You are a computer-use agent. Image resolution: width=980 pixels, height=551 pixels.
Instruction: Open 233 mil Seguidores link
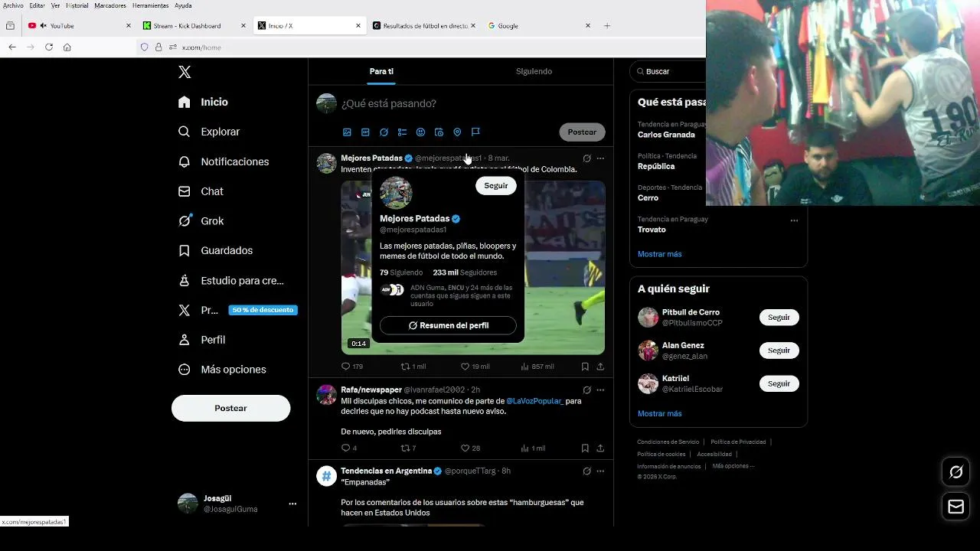[465, 272]
